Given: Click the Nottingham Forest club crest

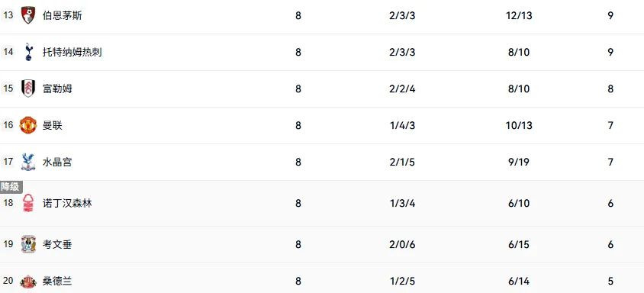Looking at the screenshot, I should click(28, 203).
